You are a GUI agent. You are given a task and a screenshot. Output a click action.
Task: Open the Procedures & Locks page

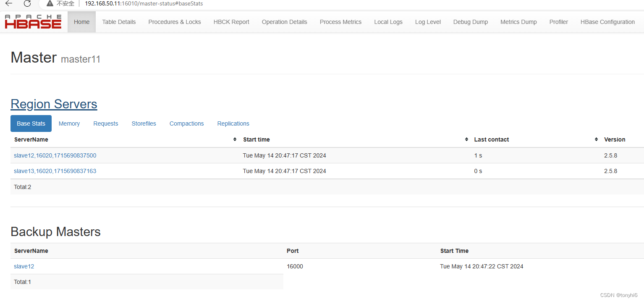point(174,21)
